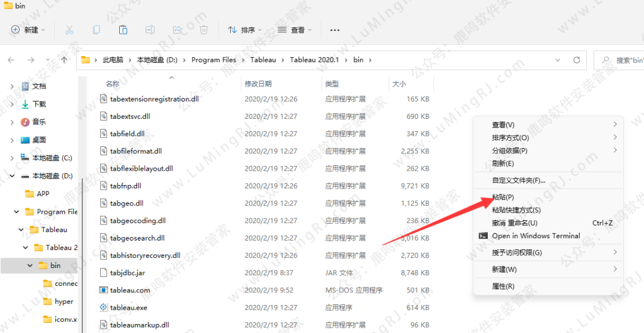Open the 新建 dropdown button

pyautogui.click(x=28, y=30)
